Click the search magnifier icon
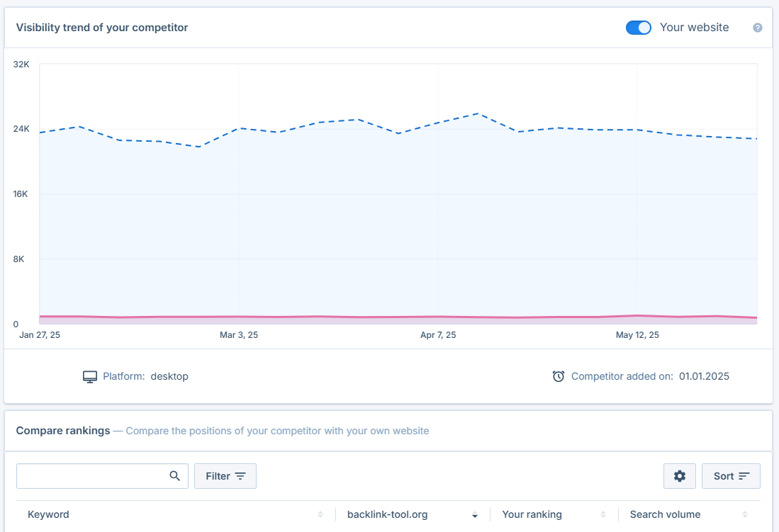Viewport: 779px width, 532px height. pyautogui.click(x=174, y=475)
